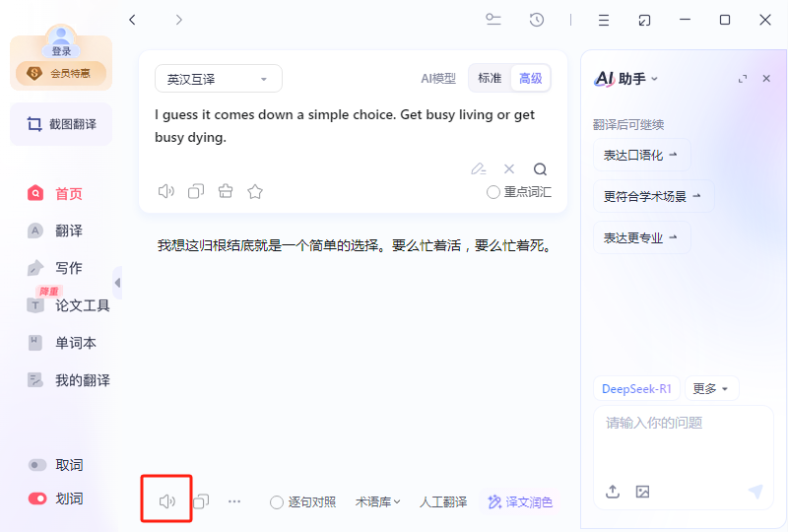Collapse the left sidebar arrow
Image resolution: width=788 pixels, height=532 pixels.
[x=117, y=283]
